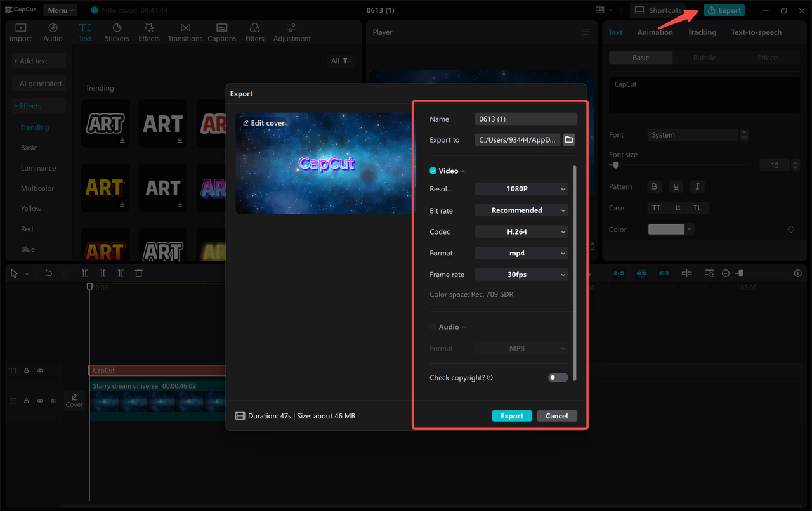812x511 pixels.
Task: Open the Stickers panel
Action: click(117, 32)
